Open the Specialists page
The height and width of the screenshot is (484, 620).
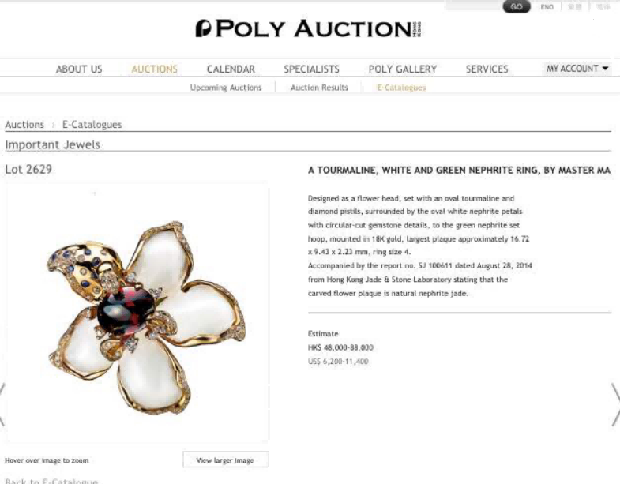point(312,69)
